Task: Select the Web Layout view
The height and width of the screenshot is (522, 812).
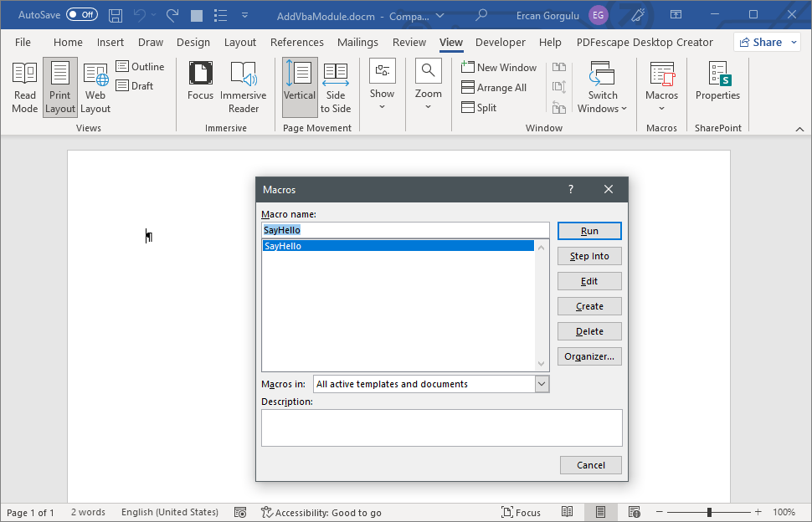Action: [x=95, y=86]
